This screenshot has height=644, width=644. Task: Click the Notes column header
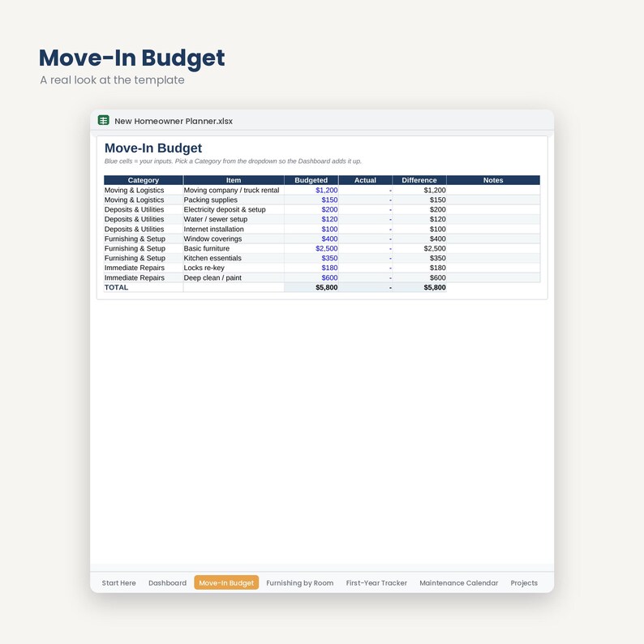[x=493, y=180]
